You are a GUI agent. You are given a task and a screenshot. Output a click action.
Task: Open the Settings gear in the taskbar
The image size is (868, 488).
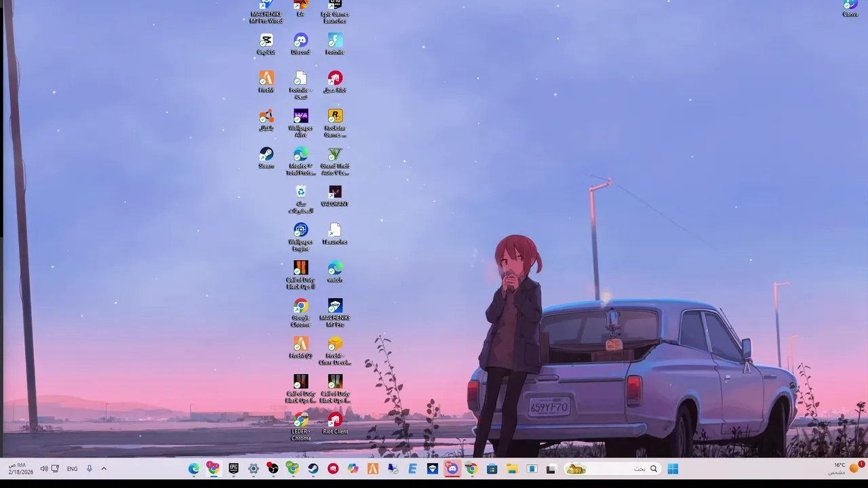254,468
